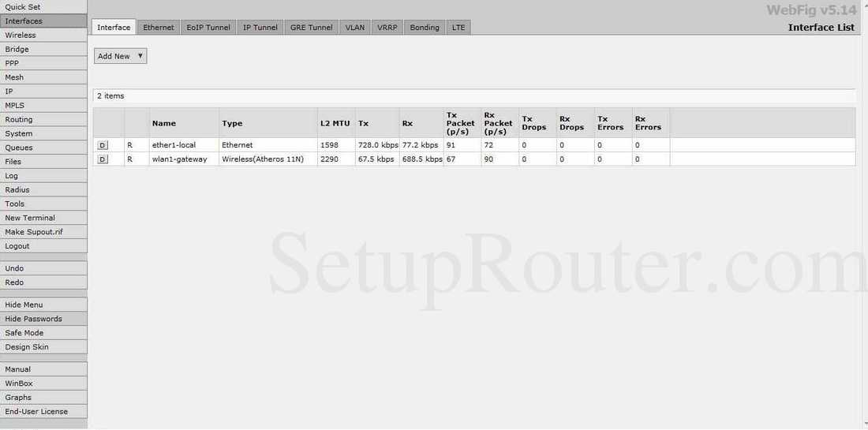Screen dimensions: 868x430
Task: Disable ether1-local with its D button
Action: (103, 145)
